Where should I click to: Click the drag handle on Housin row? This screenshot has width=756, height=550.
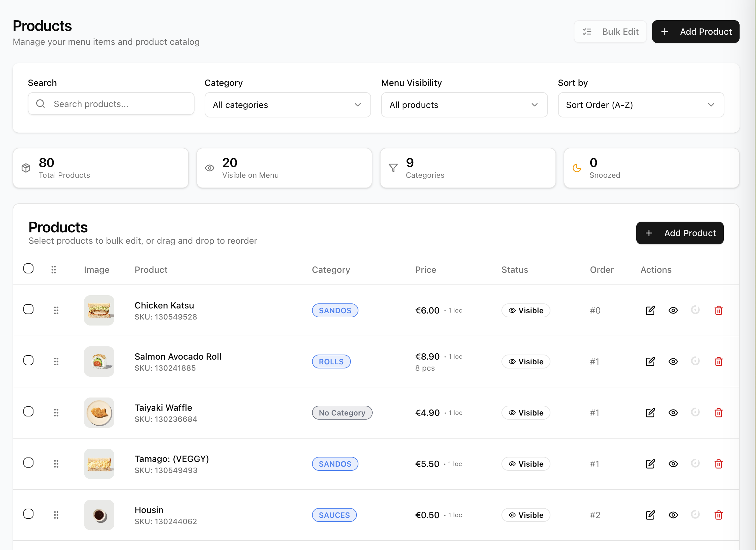(56, 515)
